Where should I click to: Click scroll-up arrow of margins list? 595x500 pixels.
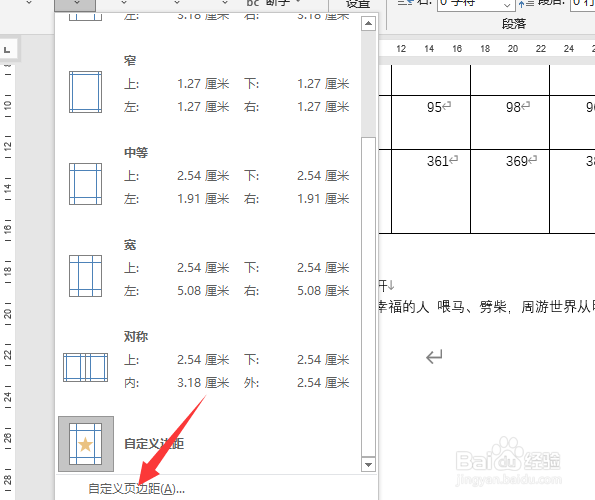(x=368, y=24)
